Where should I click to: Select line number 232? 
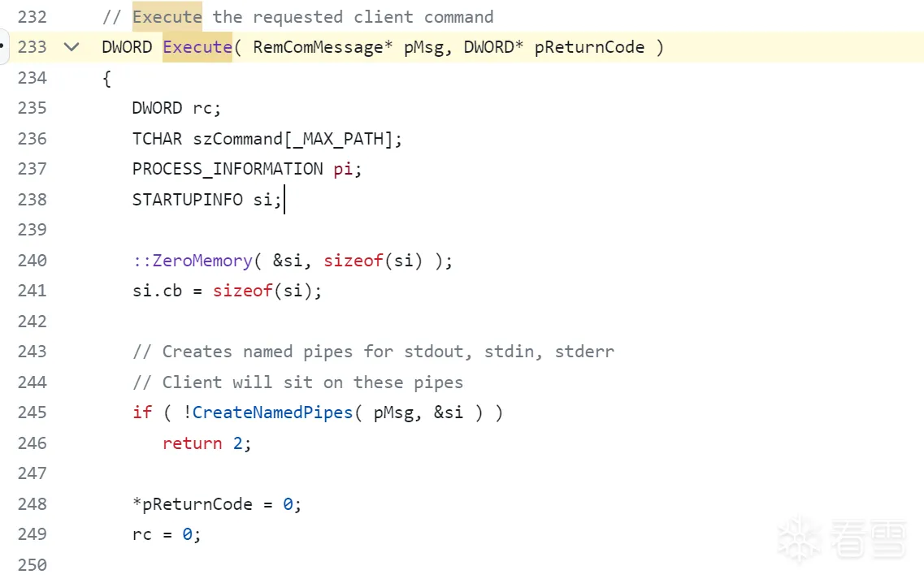click(x=32, y=16)
